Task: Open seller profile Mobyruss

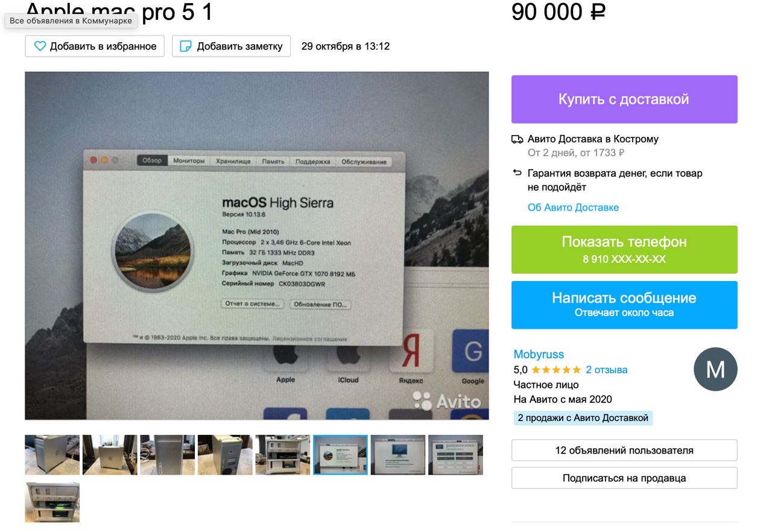Action: coord(539,354)
